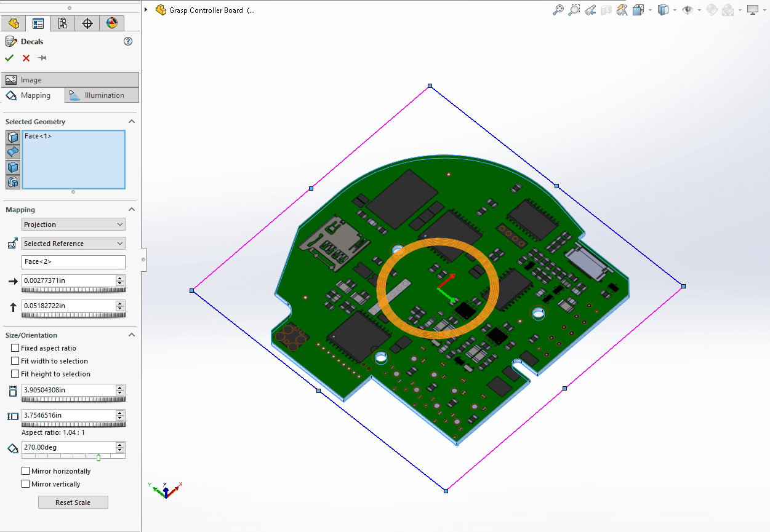Click the Display Style icon
The height and width of the screenshot is (532, 770).
pos(663,10)
